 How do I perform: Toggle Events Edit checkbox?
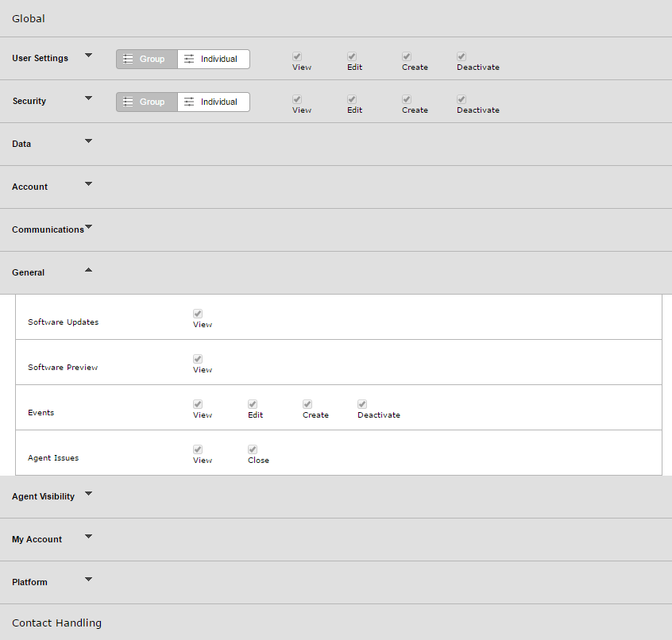pyautogui.click(x=253, y=404)
